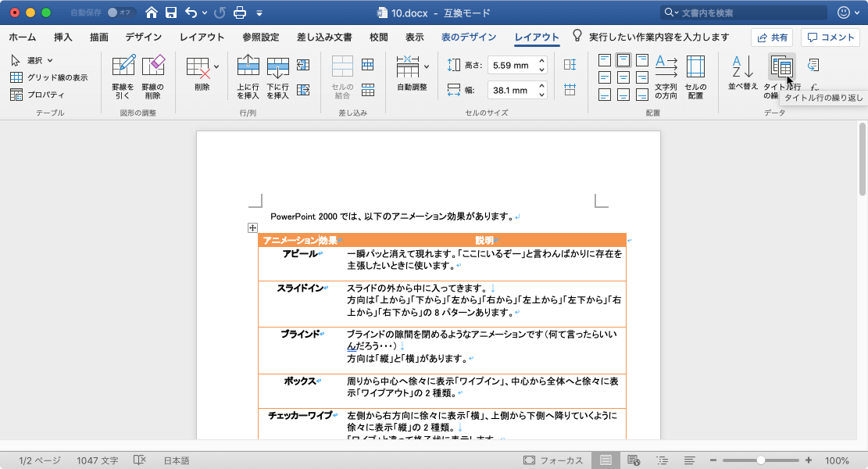Image resolution: width=868 pixels, height=469 pixels.
Task: Open the 選択 dropdown in the テーブル group
Action: (34, 60)
